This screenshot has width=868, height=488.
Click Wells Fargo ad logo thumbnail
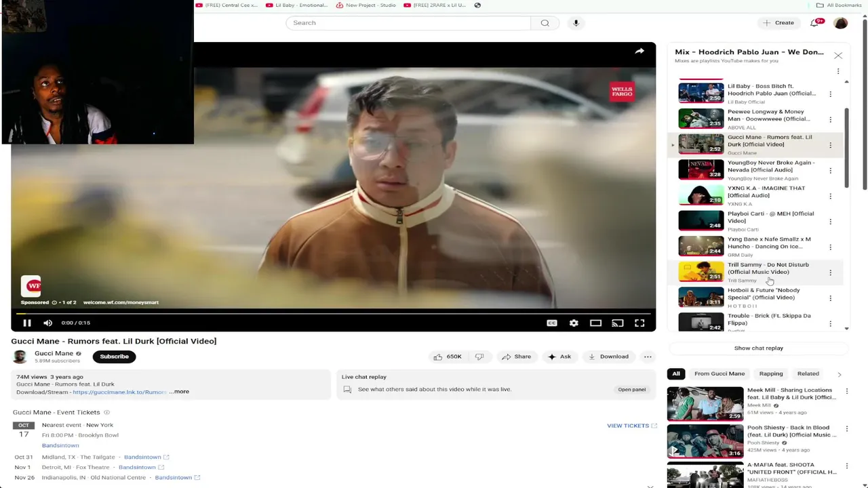click(31, 285)
